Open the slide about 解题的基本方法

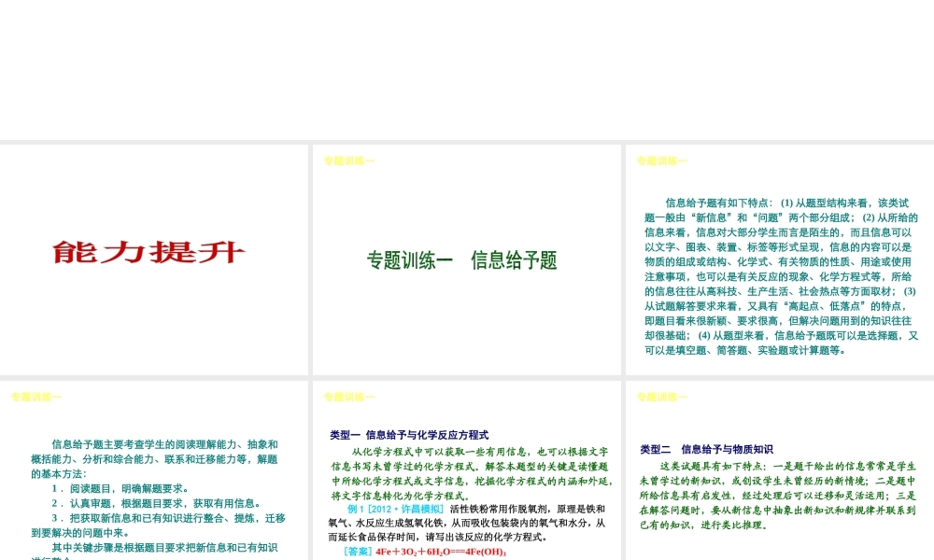(154, 470)
